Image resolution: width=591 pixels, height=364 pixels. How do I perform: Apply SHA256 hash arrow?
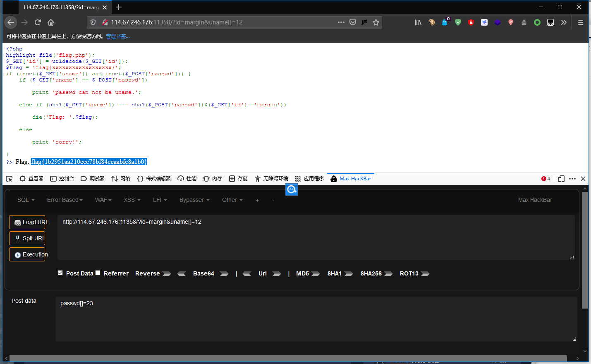(388, 274)
